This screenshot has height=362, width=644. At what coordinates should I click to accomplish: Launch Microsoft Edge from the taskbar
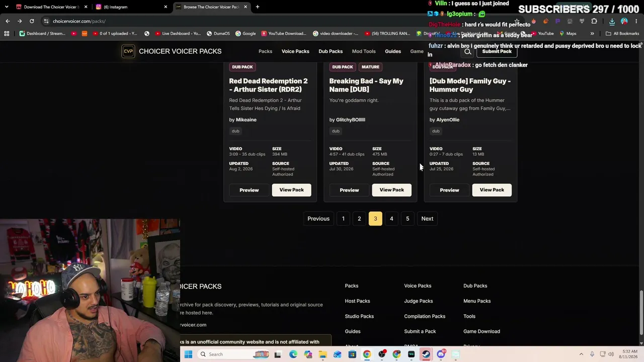point(293,354)
